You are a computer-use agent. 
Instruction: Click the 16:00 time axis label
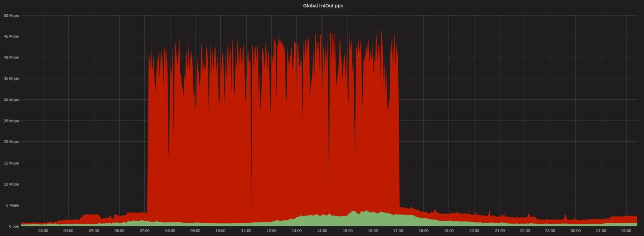(x=373, y=231)
